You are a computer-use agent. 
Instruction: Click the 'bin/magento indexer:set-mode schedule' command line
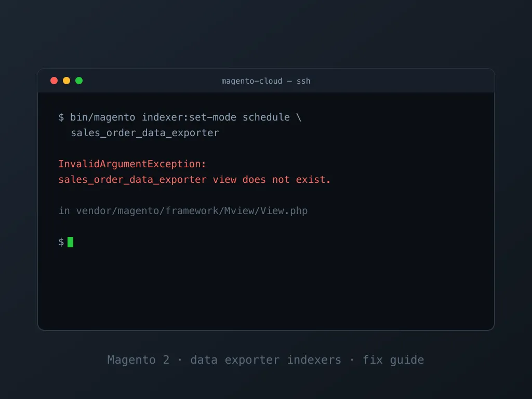tap(180, 117)
